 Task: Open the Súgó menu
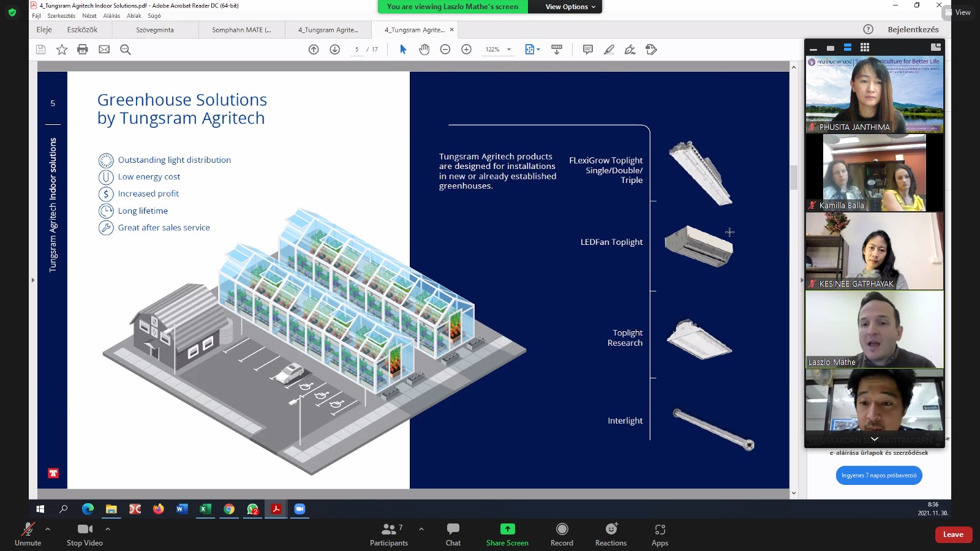click(154, 16)
